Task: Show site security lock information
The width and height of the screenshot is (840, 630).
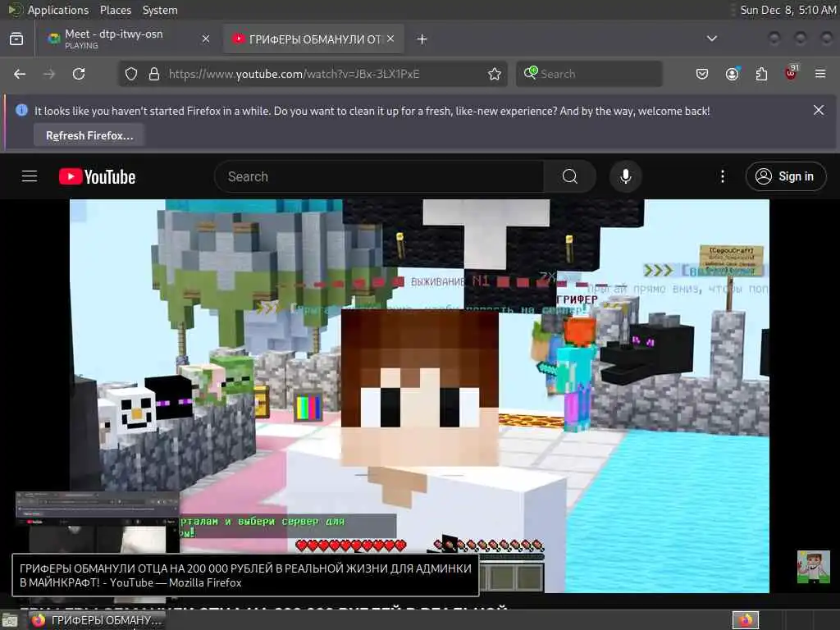Action: 154,74
